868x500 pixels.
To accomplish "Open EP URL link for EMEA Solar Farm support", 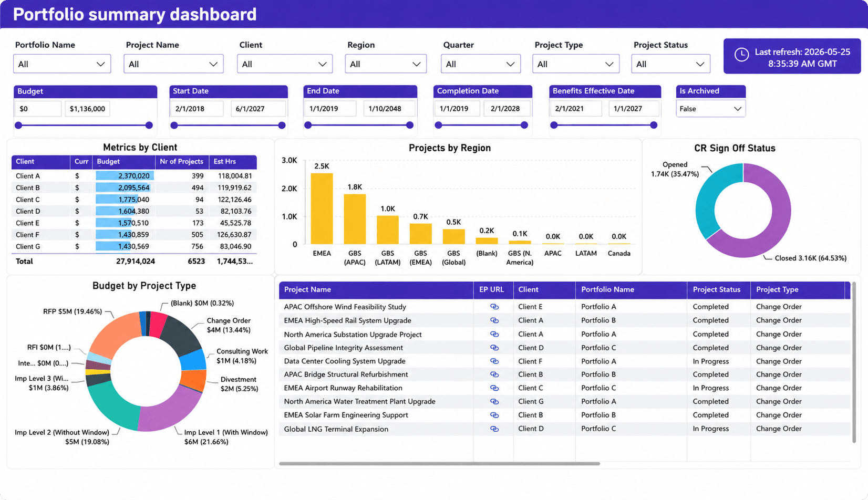I will pos(494,415).
